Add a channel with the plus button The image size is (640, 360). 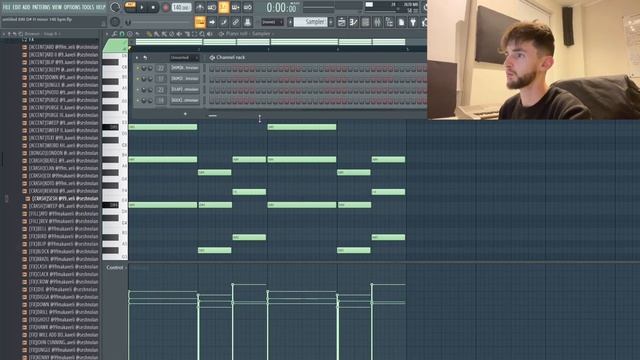click(x=185, y=114)
